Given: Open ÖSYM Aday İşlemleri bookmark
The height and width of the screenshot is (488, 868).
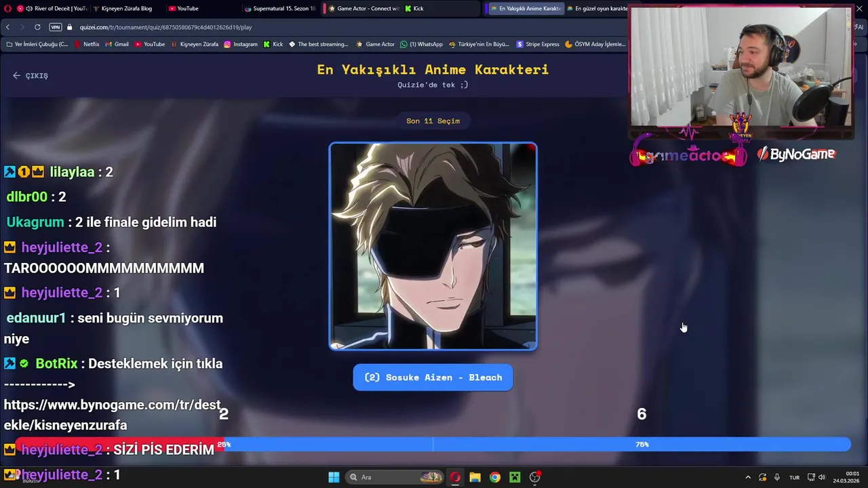Looking at the screenshot, I should (x=595, y=44).
